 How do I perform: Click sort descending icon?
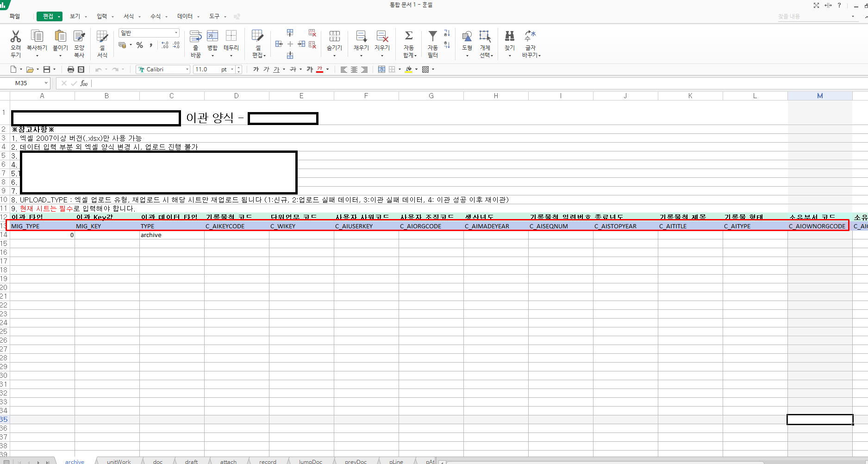447,45
